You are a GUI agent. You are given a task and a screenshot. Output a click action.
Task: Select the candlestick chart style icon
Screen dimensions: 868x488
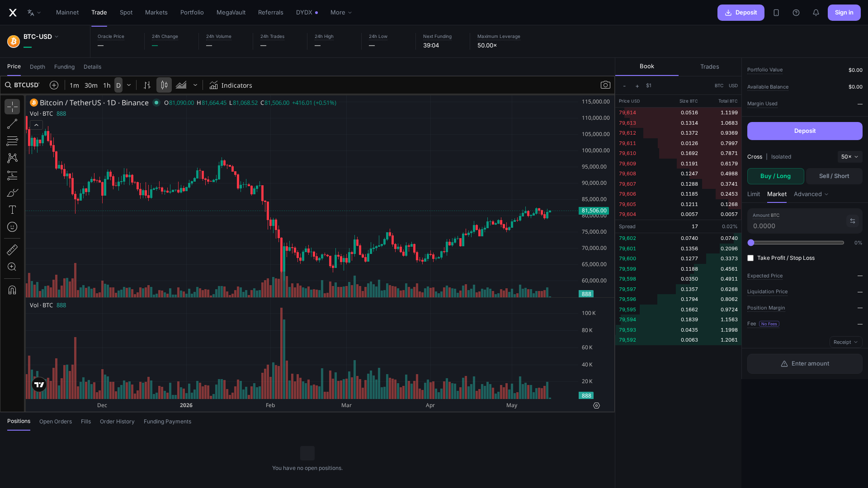pos(164,85)
